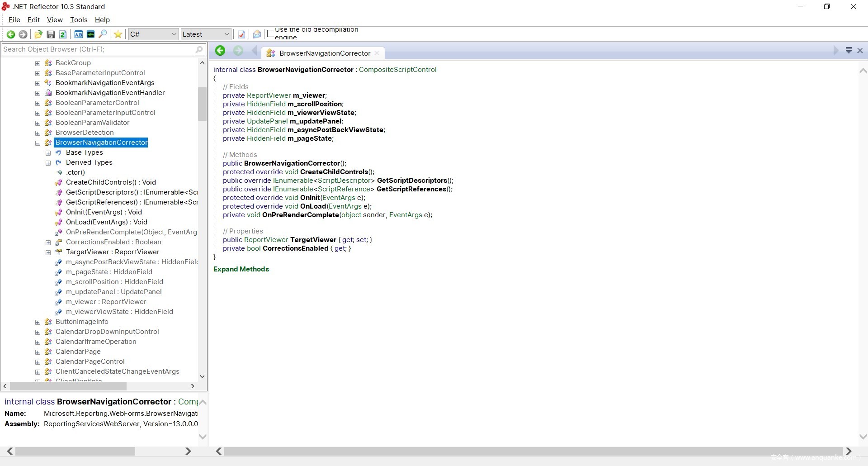
Task: Enable the old decompilation engine checkbox
Action: pos(271,33)
